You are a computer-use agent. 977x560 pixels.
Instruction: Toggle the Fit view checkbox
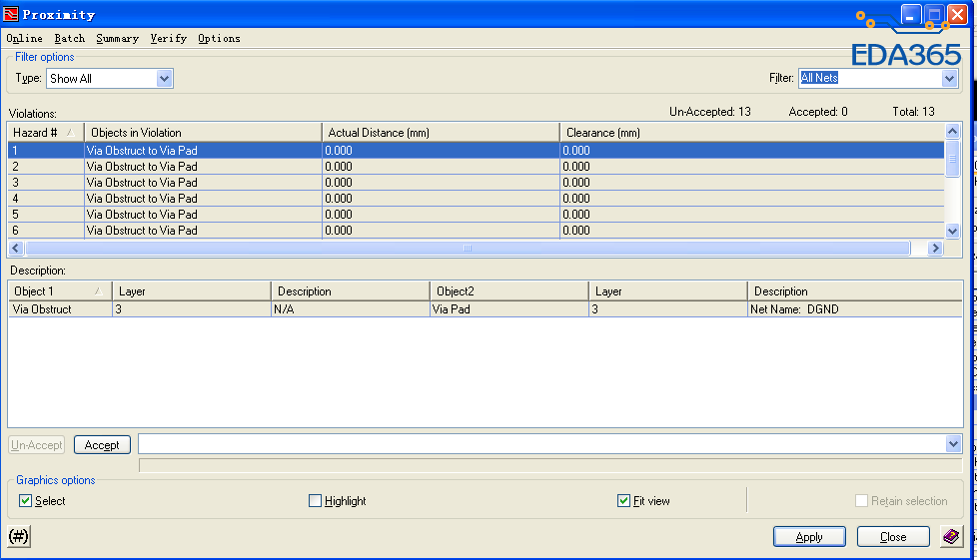[x=624, y=501]
